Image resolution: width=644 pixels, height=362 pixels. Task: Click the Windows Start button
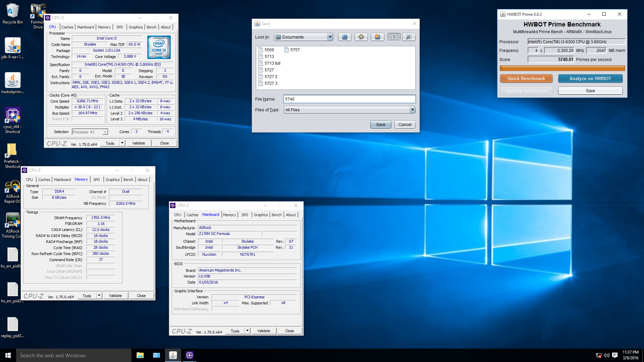pyautogui.click(x=8, y=355)
